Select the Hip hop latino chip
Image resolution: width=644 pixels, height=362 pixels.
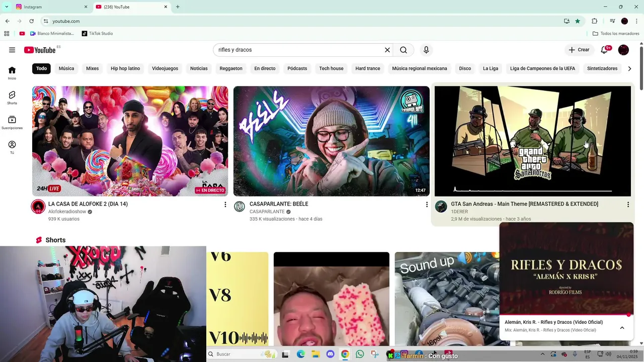tap(125, 68)
